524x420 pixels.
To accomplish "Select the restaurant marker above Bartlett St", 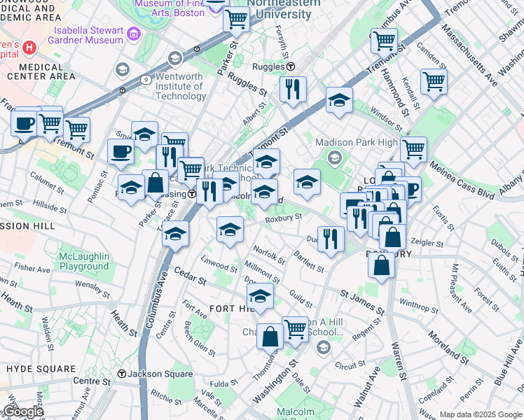I will 331,239.
